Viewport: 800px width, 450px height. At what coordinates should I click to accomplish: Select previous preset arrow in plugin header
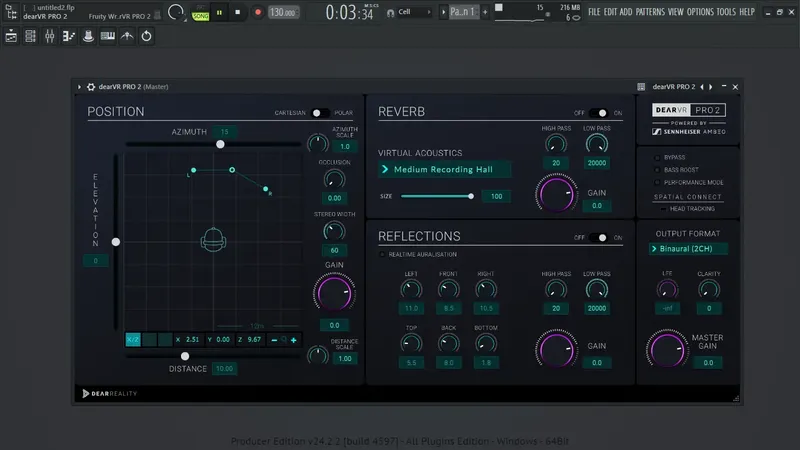(x=702, y=87)
